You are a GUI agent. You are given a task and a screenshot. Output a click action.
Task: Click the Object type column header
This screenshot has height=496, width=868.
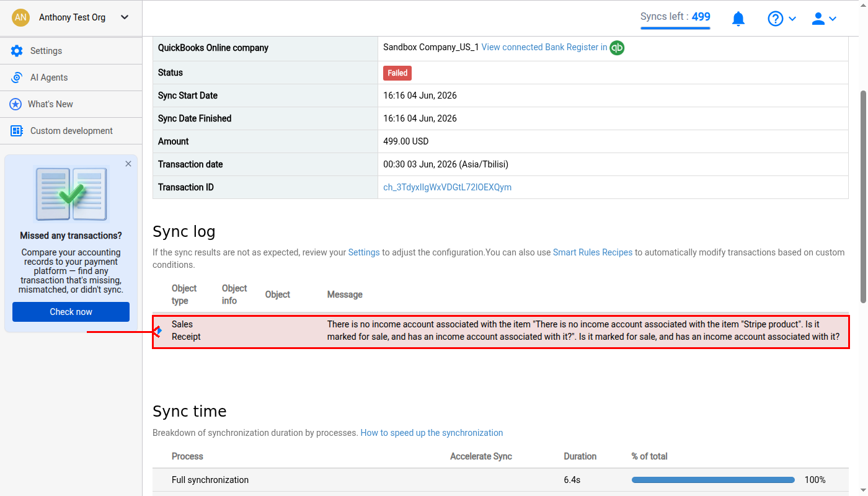184,294
